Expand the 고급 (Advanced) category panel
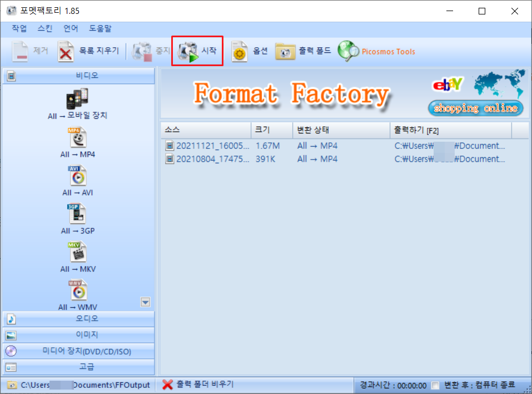532x394 pixels. 79,367
